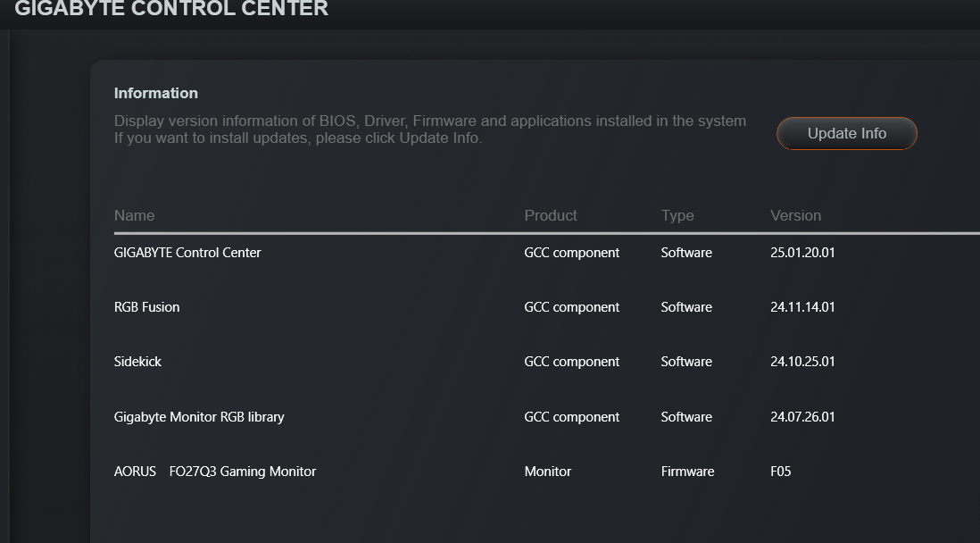Select Gigabyte Monitor RGB library entry
Viewport: 980px width, 543px height.
[199, 417]
